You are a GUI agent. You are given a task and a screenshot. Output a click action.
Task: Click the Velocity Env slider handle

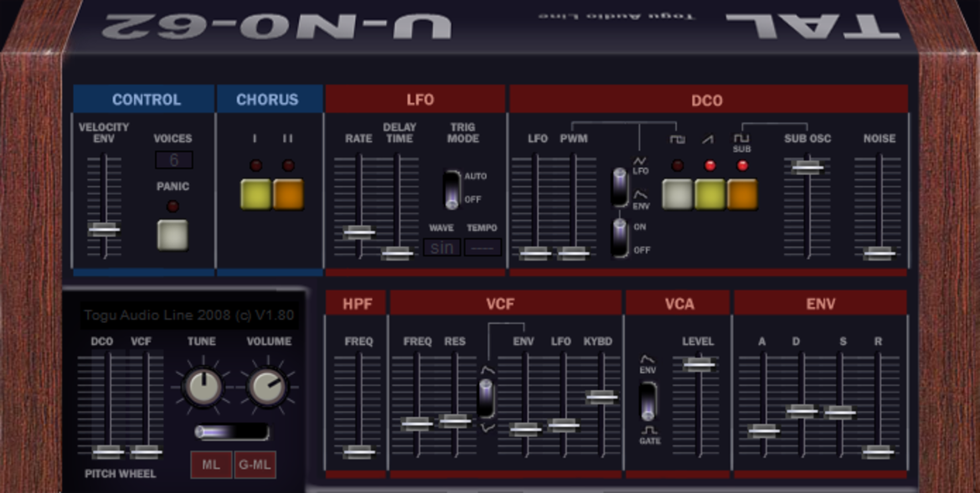pyautogui.click(x=104, y=229)
